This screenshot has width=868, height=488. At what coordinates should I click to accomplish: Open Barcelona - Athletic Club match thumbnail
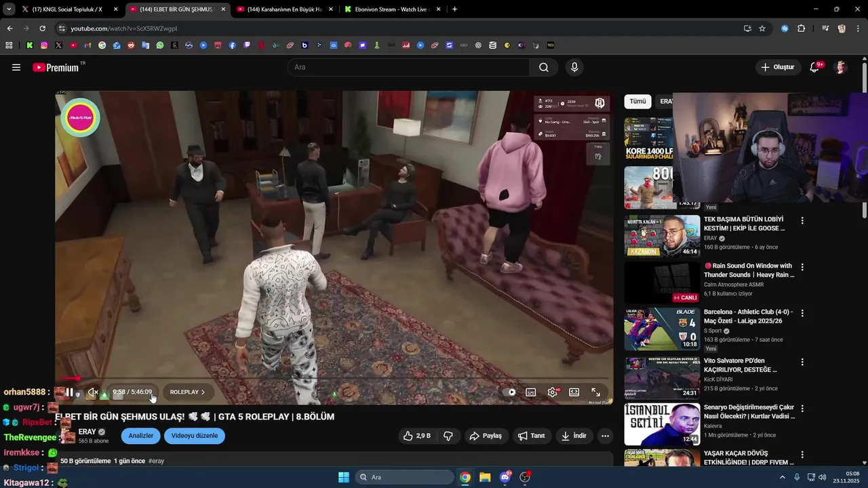coord(662,329)
